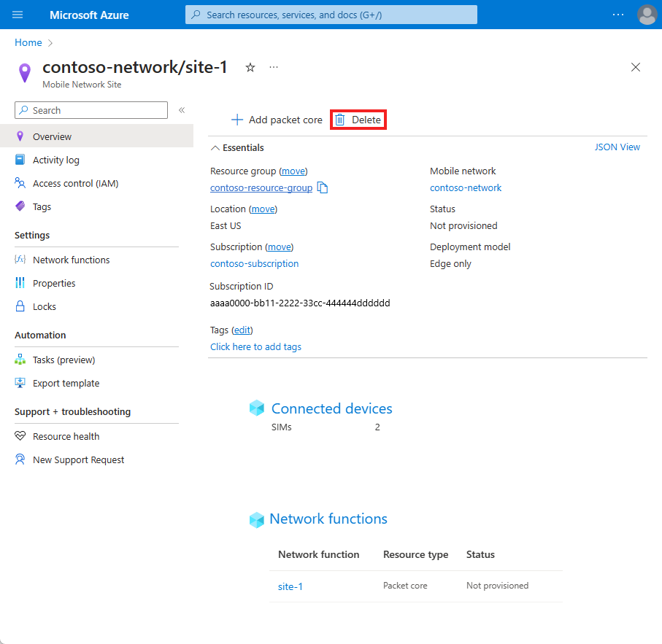The height and width of the screenshot is (644, 662).
Task: Open the Network functions heading link
Action: tap(328, 519)
